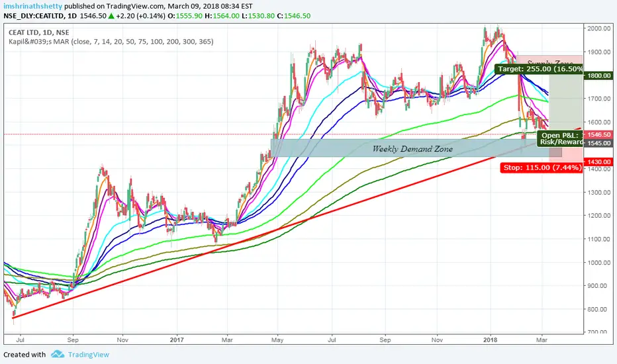Open the imshrinathshetty author link
The width and height of the screenshot is (617, 364).
pos(33,6)
